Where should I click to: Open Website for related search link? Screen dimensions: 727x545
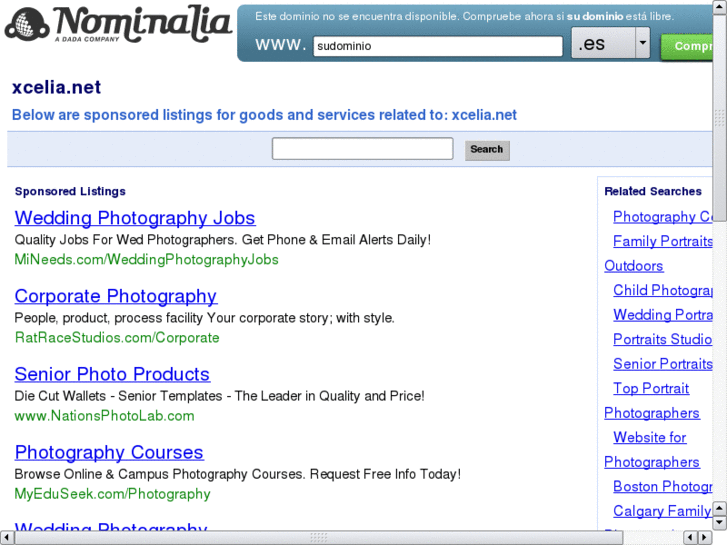click(x=650, y=437)
